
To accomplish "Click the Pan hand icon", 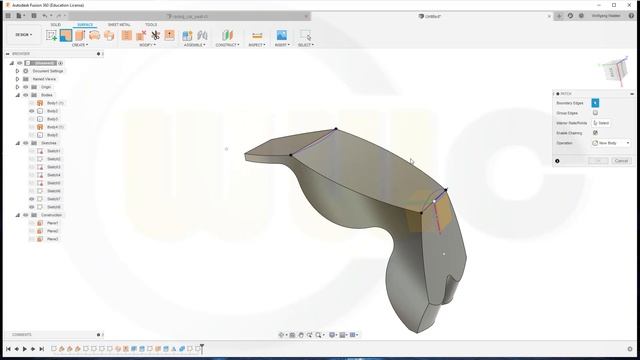I will click(301, 335).
